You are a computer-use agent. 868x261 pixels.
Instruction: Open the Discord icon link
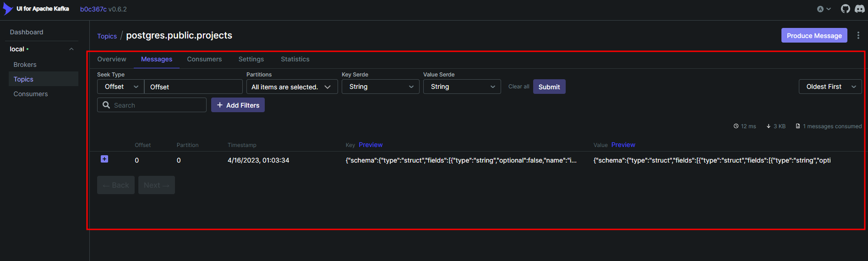tap(860, 9)
